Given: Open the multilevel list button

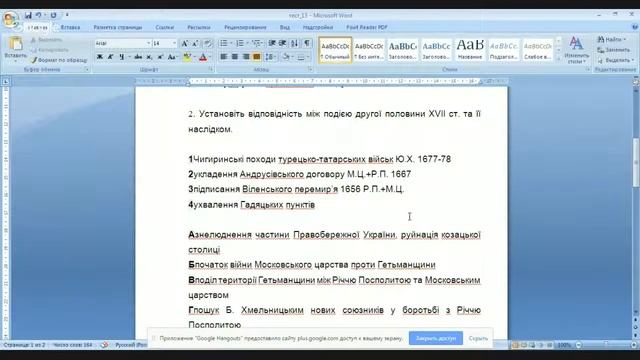Looking at the screenshot, I should pyautogui.click(x=256, y=44).
